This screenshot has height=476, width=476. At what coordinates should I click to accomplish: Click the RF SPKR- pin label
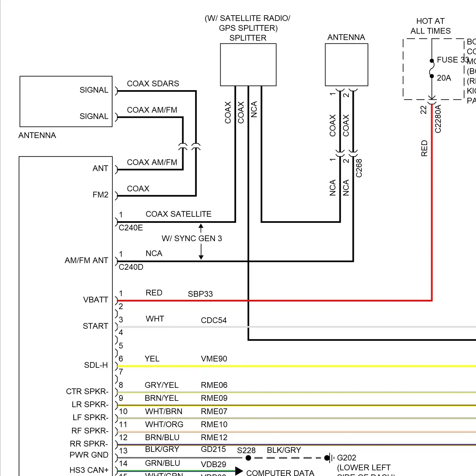[90, 431]
